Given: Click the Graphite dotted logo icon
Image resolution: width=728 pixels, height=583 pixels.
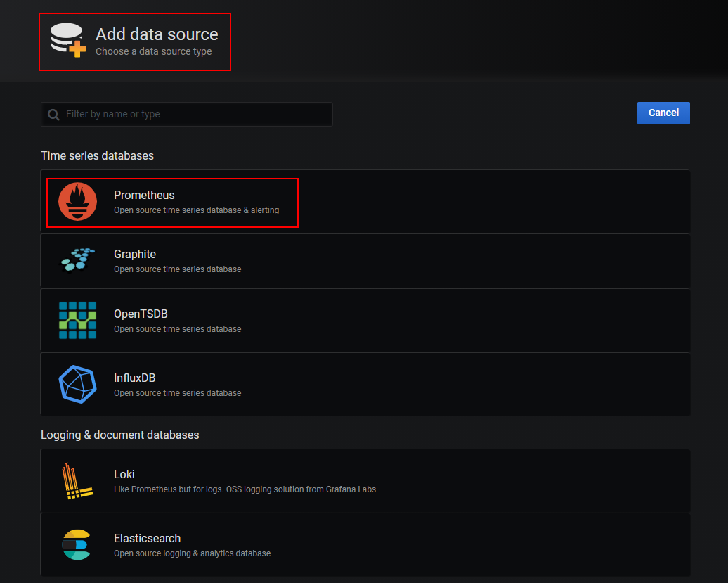Looking at the screenshot, I should click(77, 260).
